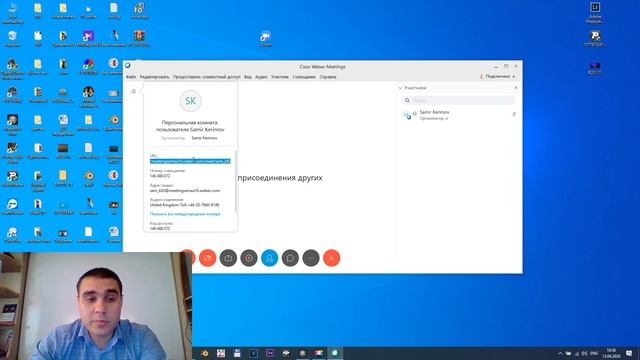This screenshot has width=640, height=360.
Task: Open the Участник menu
Action: click(280, 77)
